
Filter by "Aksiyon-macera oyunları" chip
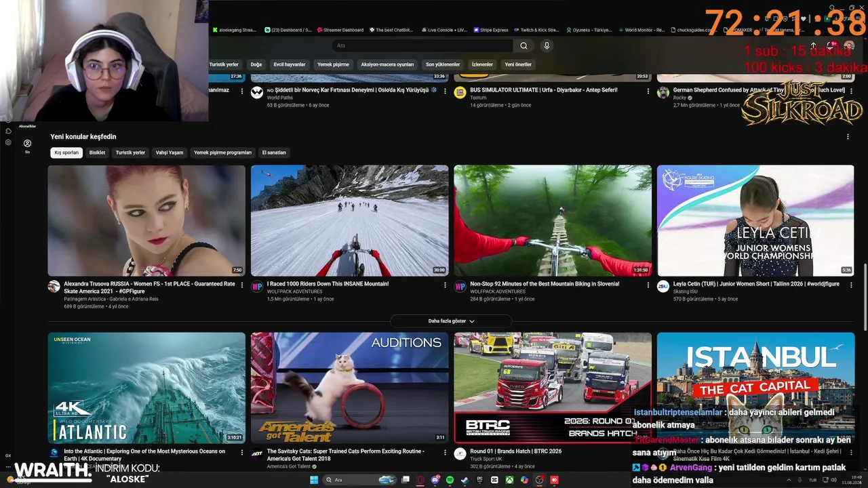click(387, 64)
